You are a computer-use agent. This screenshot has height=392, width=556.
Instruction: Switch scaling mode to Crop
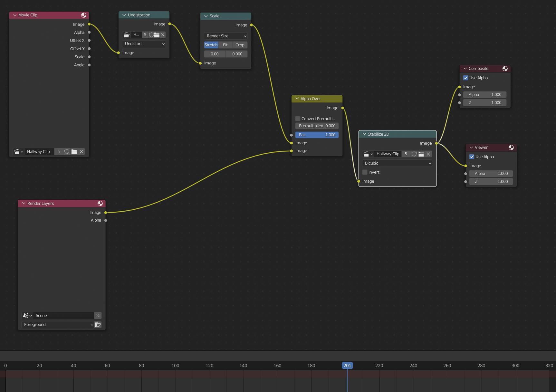240,45
